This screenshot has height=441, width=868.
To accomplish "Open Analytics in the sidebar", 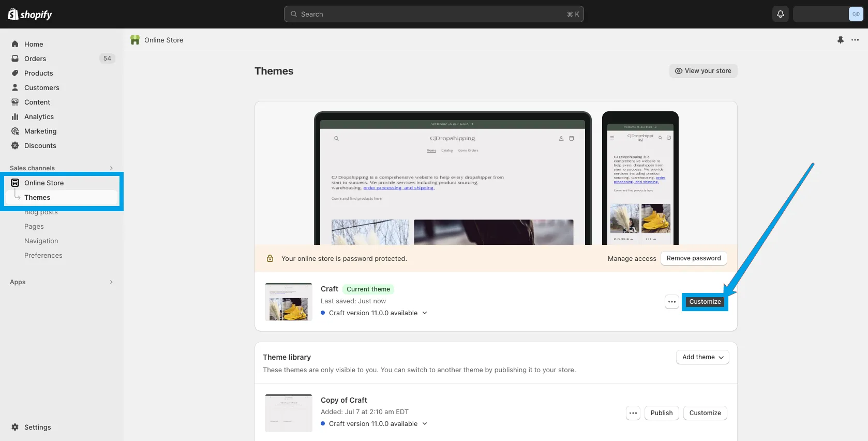I will [39, 116].
